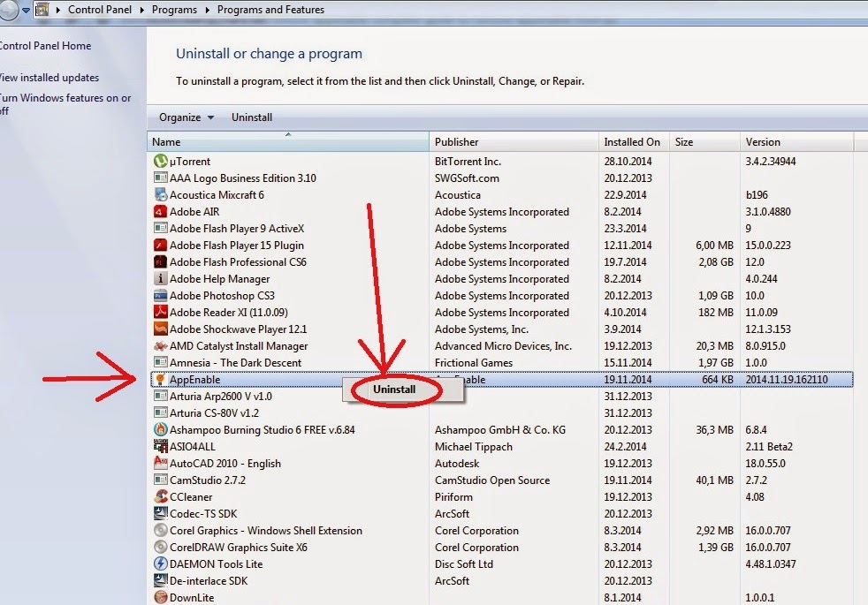868x605 pixels.
Task: Click the Amnesia - The Dark Descent icon
Action: [x=161, y=362]
